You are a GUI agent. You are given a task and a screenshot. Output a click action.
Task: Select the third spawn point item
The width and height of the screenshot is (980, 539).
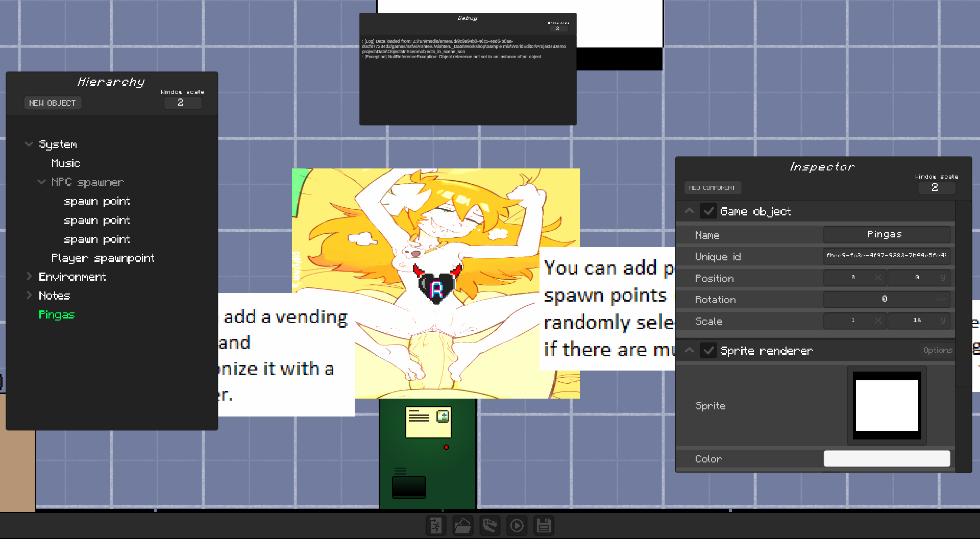point(97,239)
